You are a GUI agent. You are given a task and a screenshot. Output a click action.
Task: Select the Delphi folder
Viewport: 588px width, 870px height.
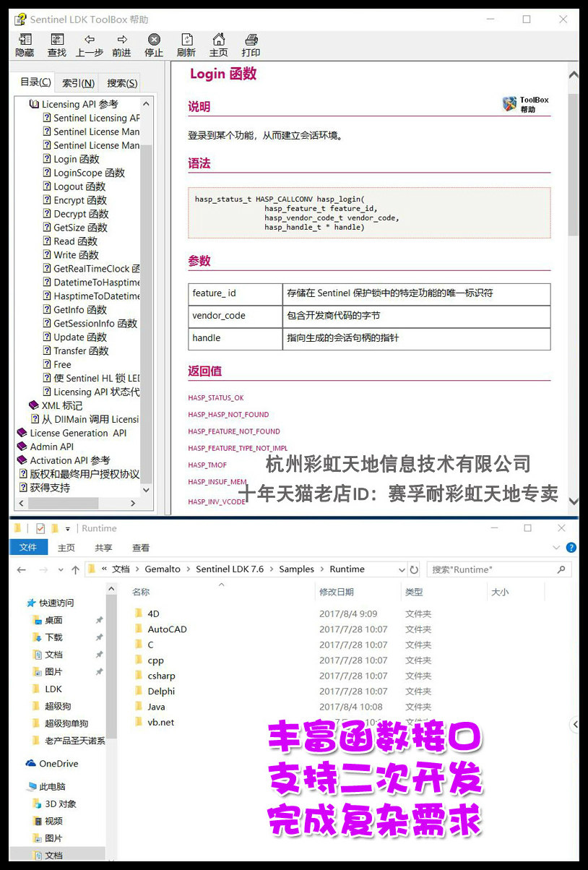tap(155, 691)
